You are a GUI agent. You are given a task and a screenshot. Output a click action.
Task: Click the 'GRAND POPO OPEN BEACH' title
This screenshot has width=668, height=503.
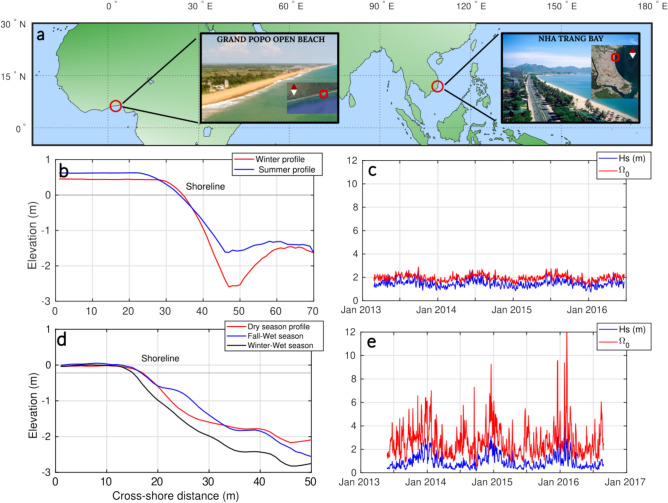(271, 39)
